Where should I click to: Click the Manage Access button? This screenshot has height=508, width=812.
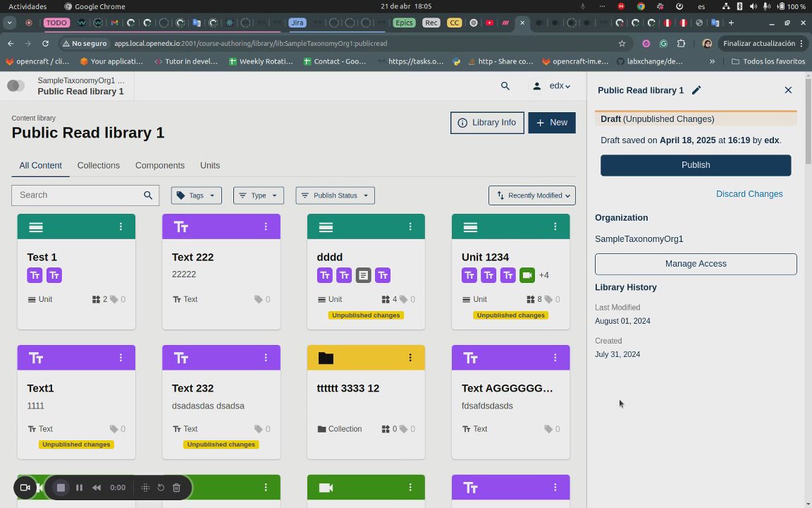tap(696, 264)
